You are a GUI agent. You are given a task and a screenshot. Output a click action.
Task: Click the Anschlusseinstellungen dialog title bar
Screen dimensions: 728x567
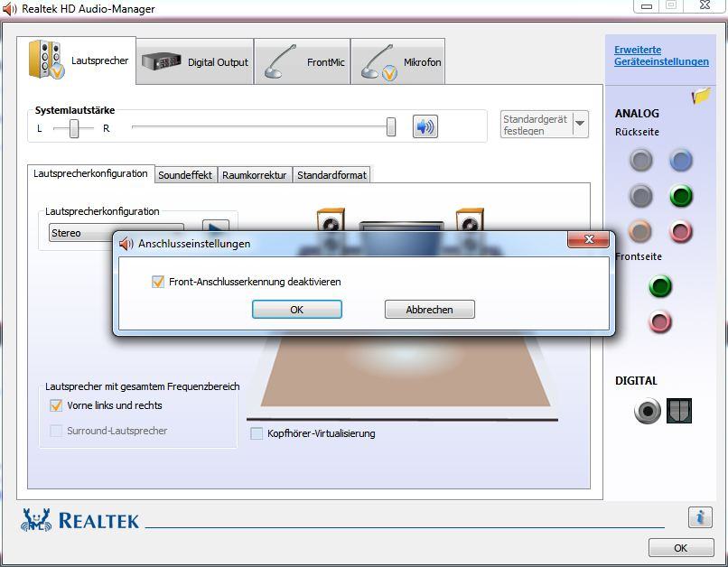[341, 243]
